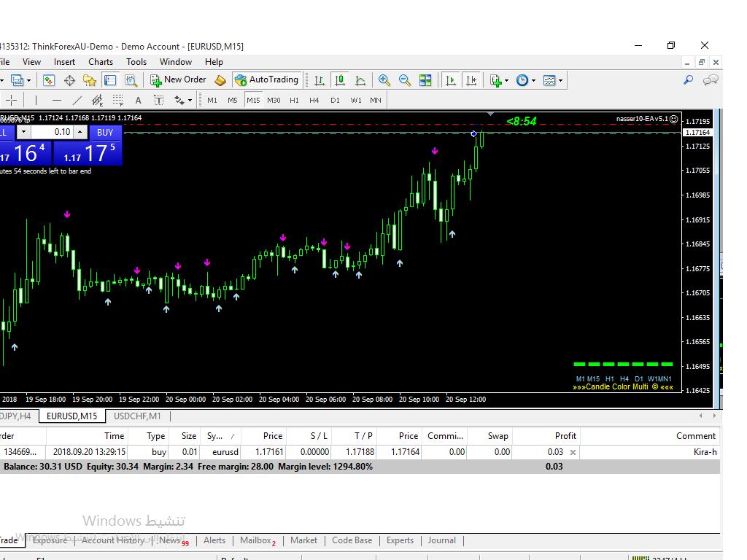
Task: Select the vertical line drawing tool
Action: coord(36,100)
